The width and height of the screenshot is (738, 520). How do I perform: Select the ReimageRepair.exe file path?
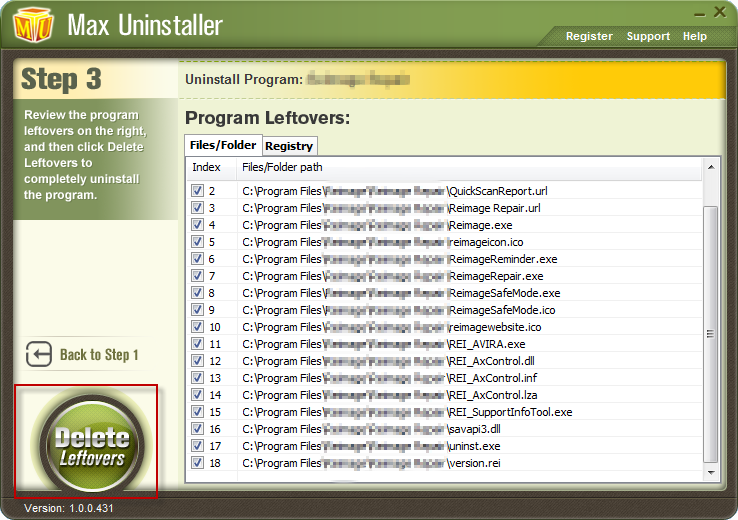click(393, 276)
